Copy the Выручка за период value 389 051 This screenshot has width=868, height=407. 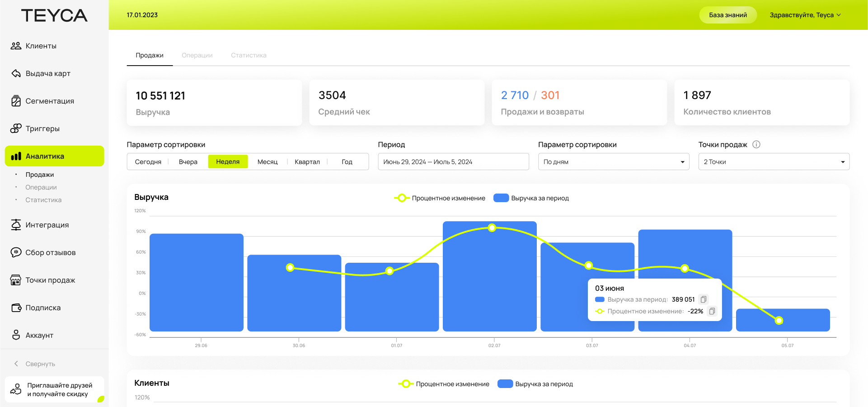tap(704, 299)
